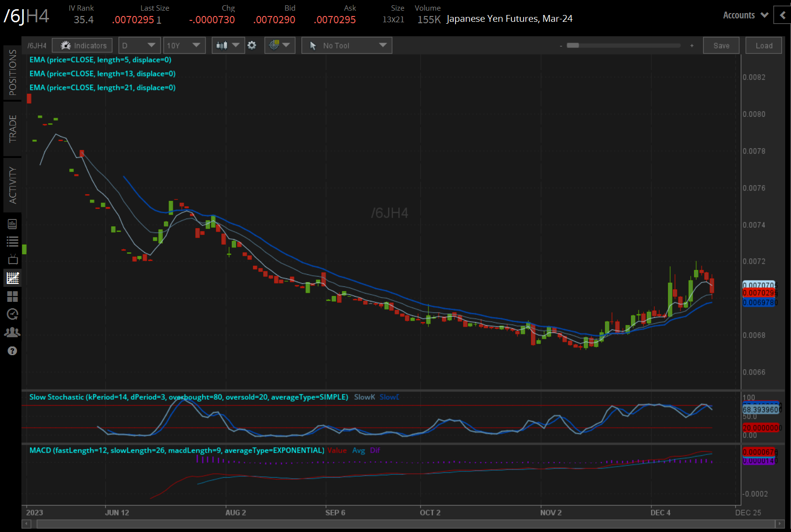
Task: Open the community people icon
Action: coord(13,332)
